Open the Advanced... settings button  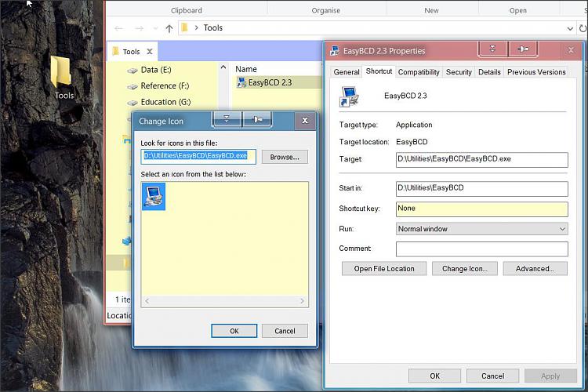(535, 269)
